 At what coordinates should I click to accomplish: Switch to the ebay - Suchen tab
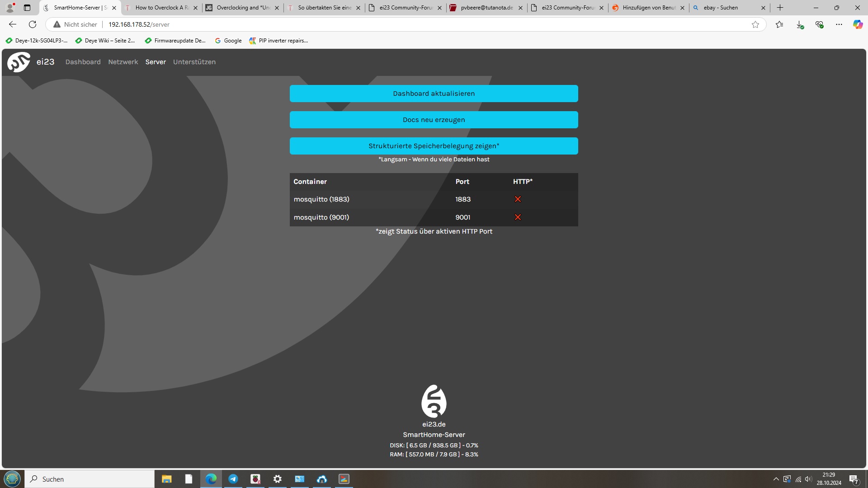(723, 8)
